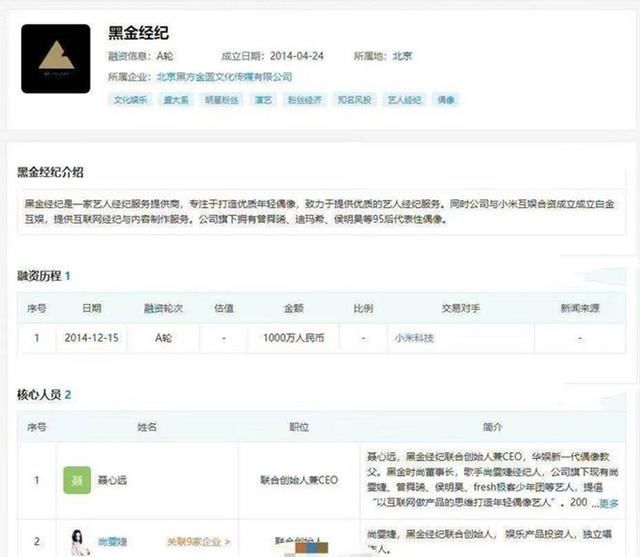Click the 金额 column header

click(x=294, y=308)
